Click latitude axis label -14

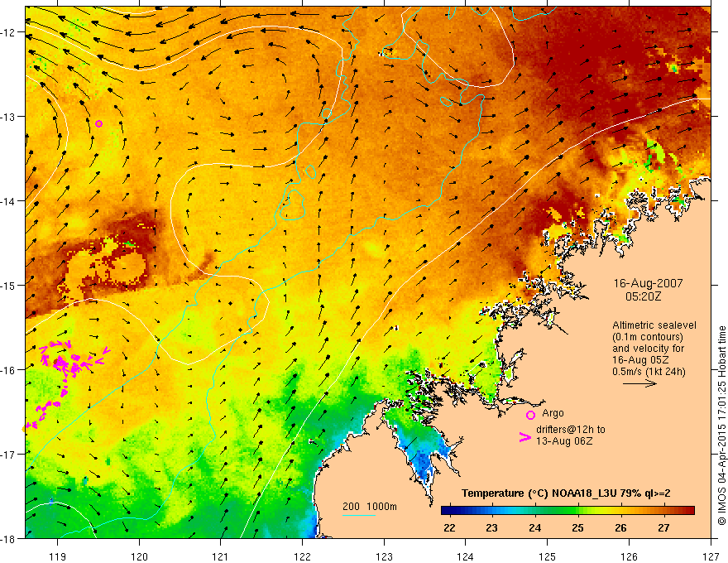point(9,201)
